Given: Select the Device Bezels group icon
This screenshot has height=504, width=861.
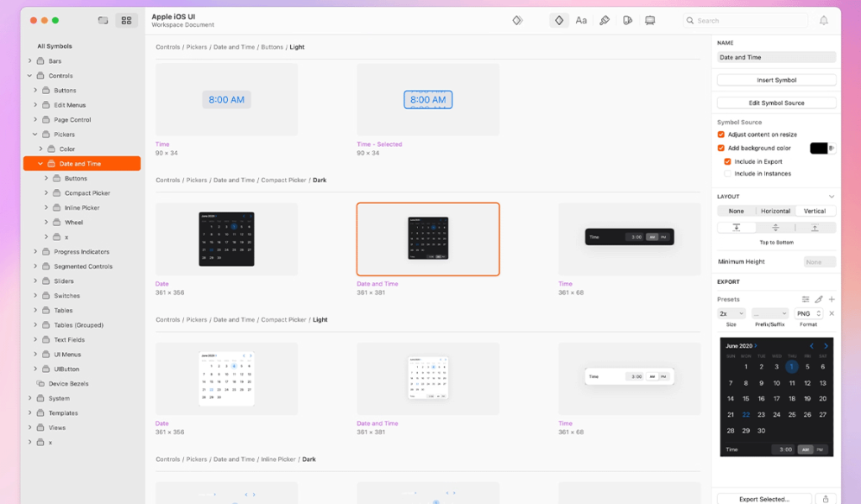Looking at the screenshot, I should click(40, 384).
